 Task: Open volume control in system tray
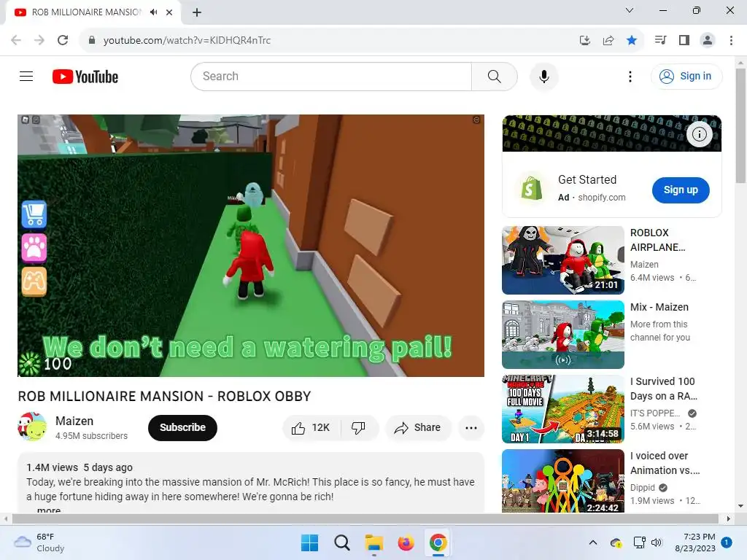[657, 542]
